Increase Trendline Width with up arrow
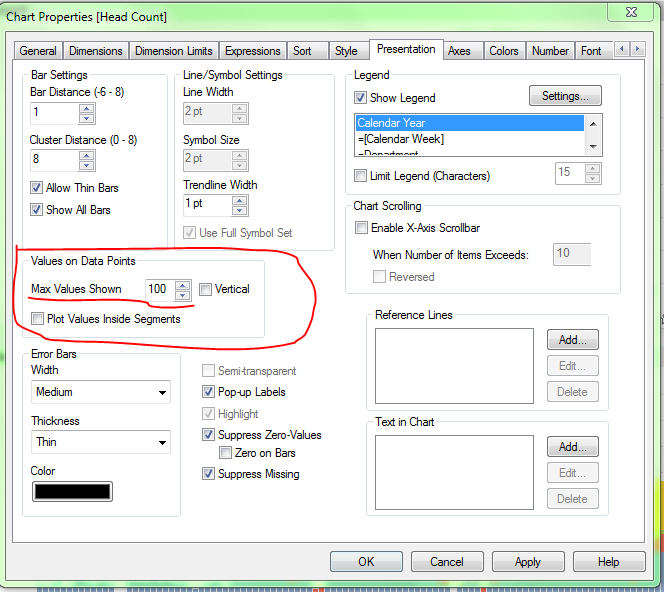This screenshot has height=592, width=664. (x=240, y=200)
